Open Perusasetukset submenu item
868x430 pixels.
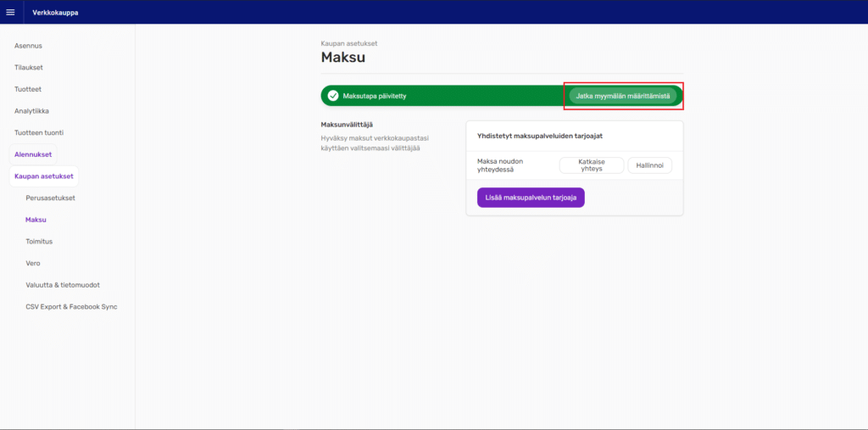(x=50, y=198)
